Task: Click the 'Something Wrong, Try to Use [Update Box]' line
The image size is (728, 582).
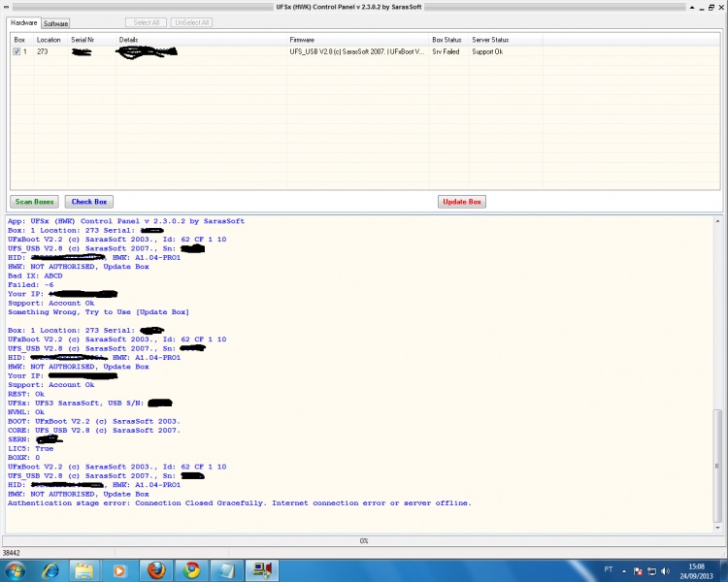Action: point(98,312)
